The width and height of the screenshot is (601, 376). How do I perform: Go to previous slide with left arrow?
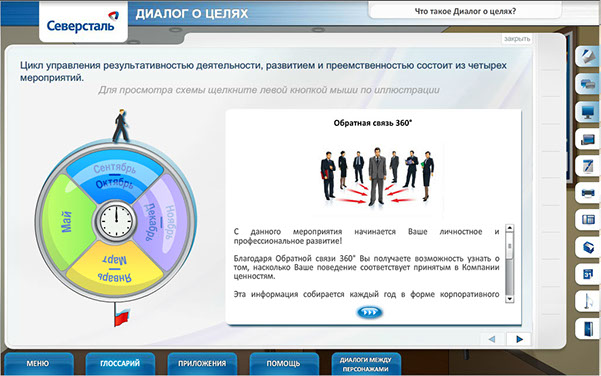492,339
